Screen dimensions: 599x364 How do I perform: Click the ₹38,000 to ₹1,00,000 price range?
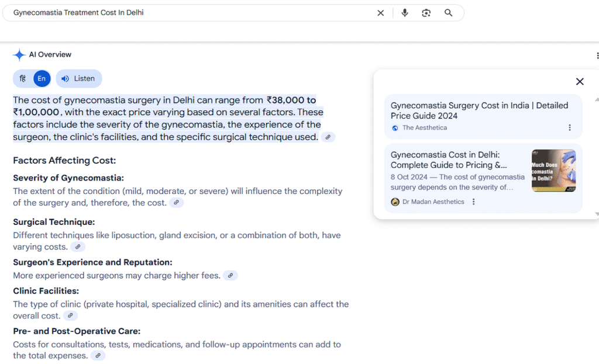pyautogui.click(x=164, y=106)
